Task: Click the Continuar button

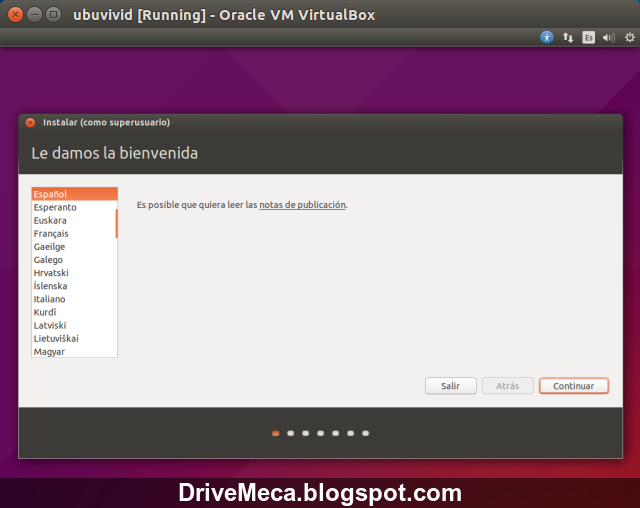Action: click(573, 386)
